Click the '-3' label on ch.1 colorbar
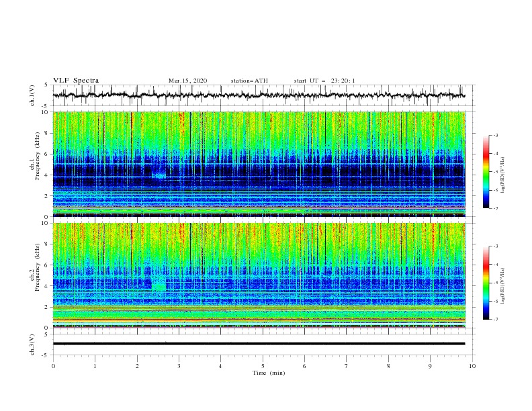 (x=495, y=135)
